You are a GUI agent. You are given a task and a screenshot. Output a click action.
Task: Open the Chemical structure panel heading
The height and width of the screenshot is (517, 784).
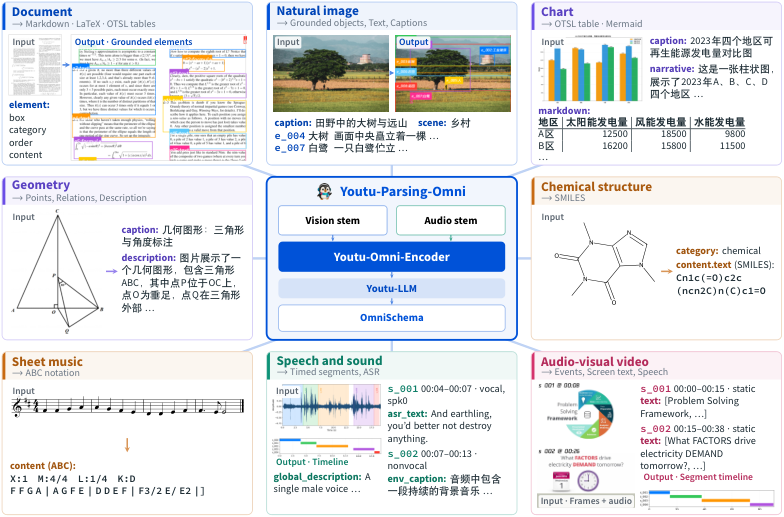point(596,186)
